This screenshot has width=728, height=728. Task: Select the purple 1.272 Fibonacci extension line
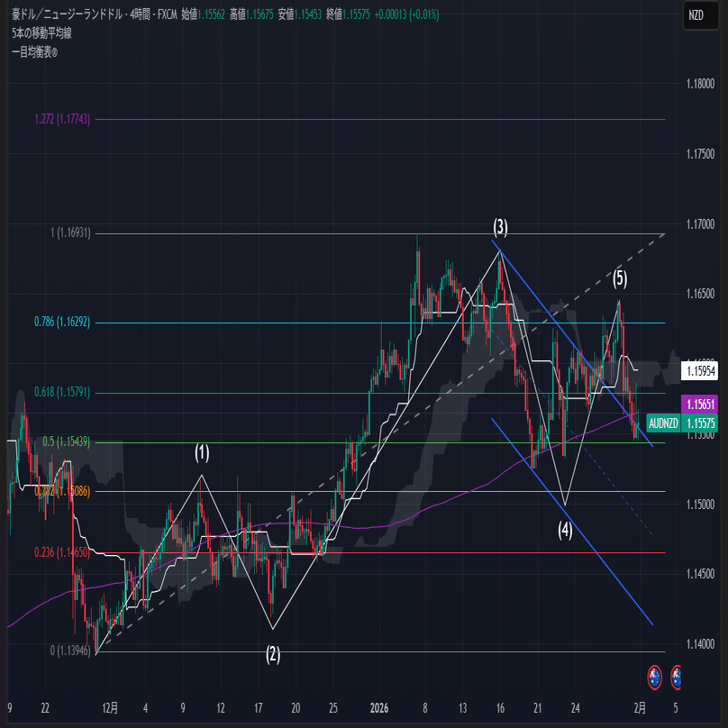[380, 119]
